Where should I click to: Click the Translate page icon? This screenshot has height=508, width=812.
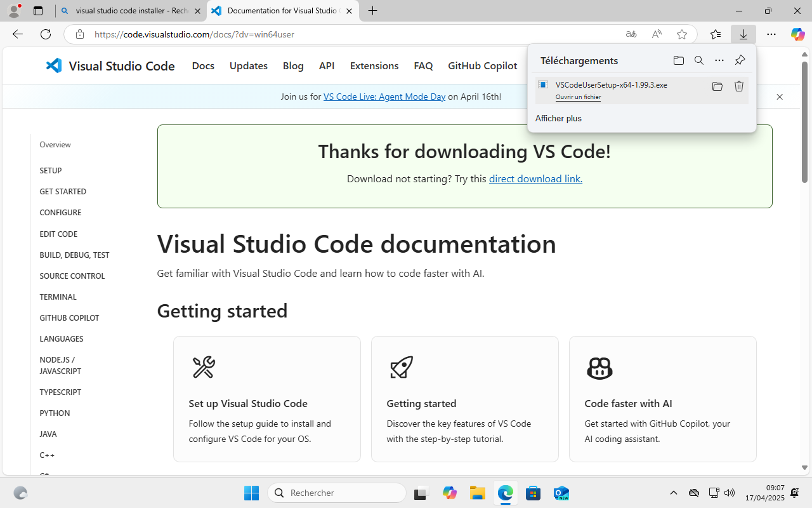(x=631, y=34)
